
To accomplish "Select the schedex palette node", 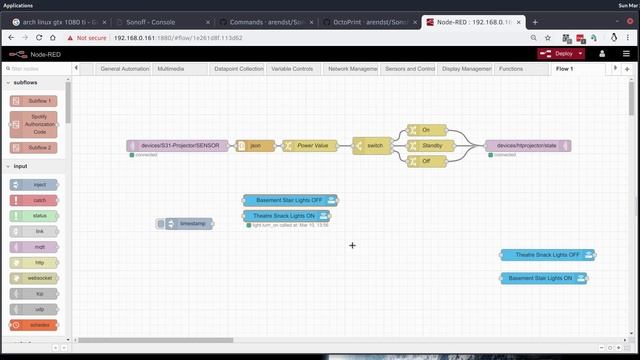I will (x=33, y=325).
